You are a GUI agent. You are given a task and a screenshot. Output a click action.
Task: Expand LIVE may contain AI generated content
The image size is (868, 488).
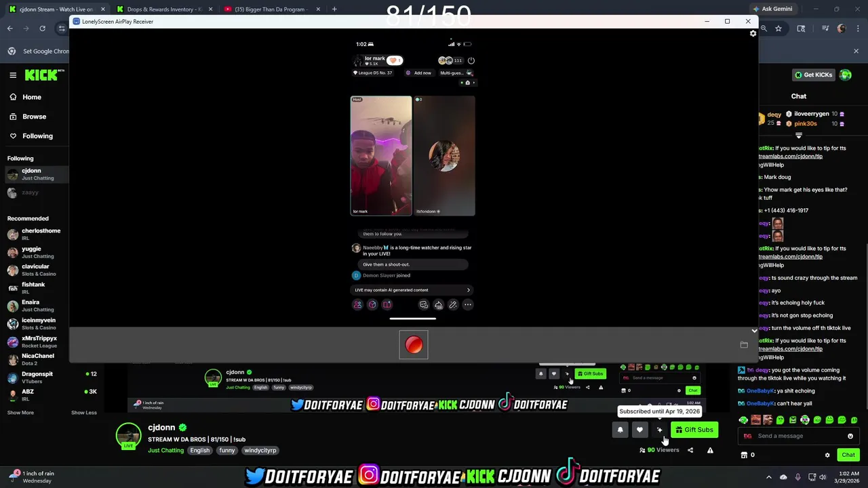coord(412,290)
